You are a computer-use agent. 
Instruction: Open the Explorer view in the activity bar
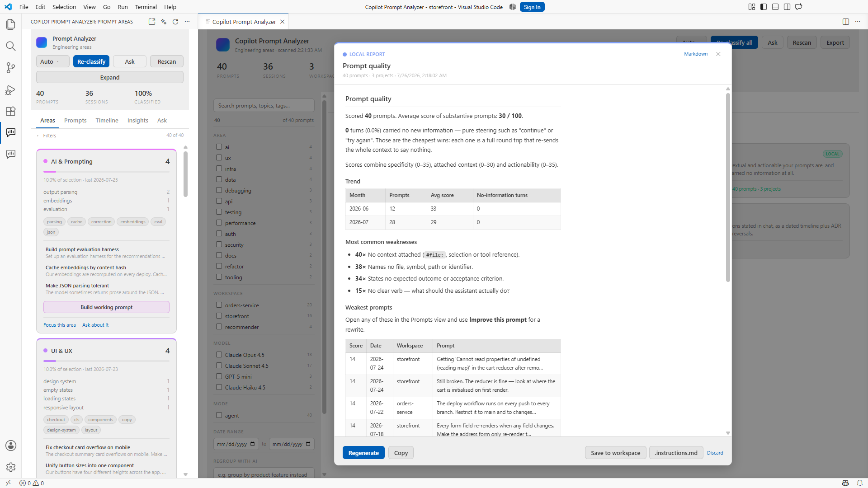(x=10, y=24)
